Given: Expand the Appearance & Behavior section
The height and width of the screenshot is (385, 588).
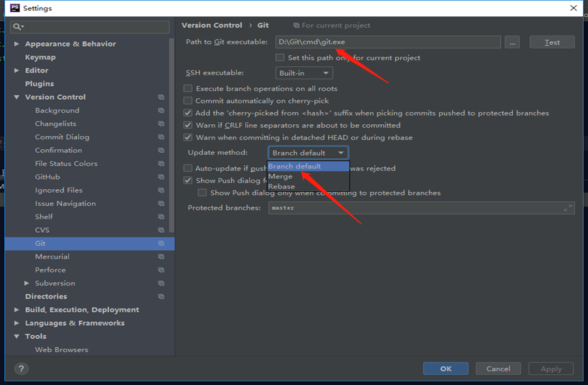Looking at the screenshot, I should (x=16, y=44).
